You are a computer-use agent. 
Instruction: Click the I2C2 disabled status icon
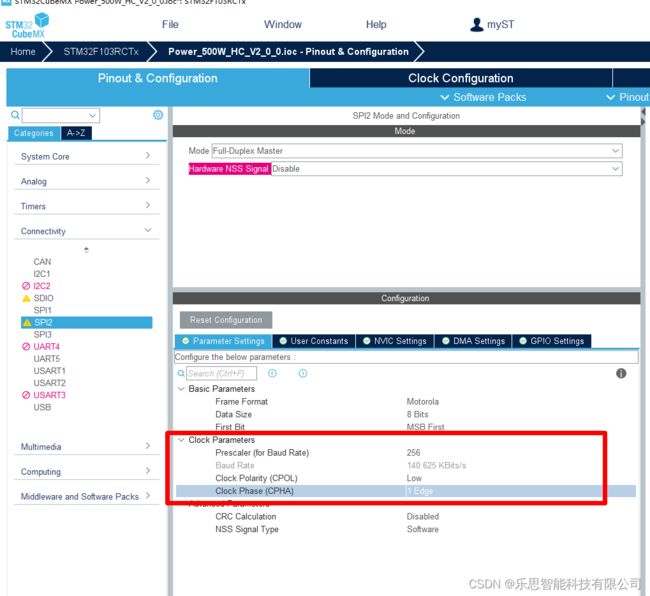click(x=26, y=286)
